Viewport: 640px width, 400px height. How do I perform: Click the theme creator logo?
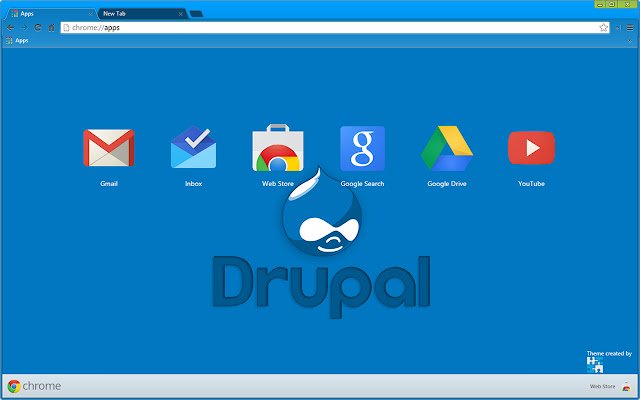click(x=595, y=365)
